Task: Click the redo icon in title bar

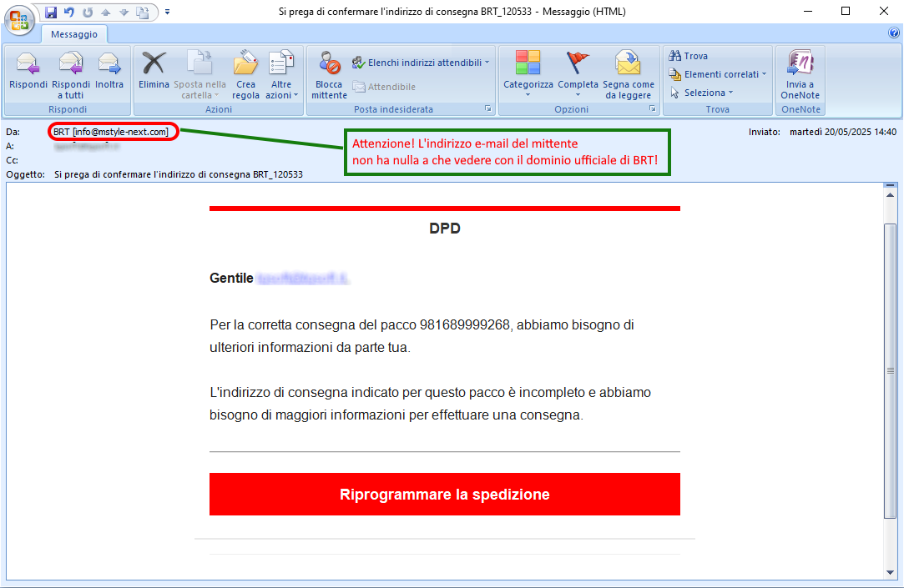Action: [88, 12]
